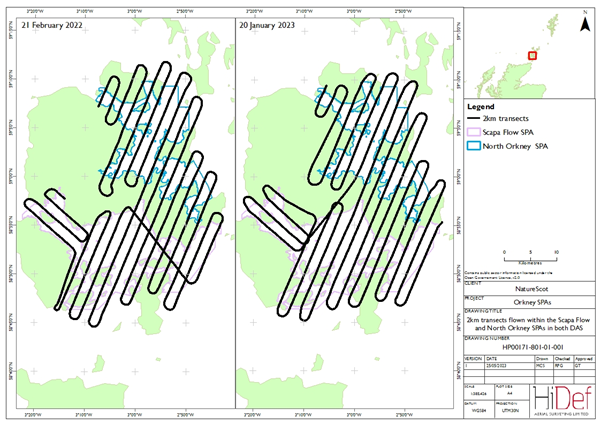
Task: Click the 'Scapa Flow SPA' legend text
Action: 508,132
